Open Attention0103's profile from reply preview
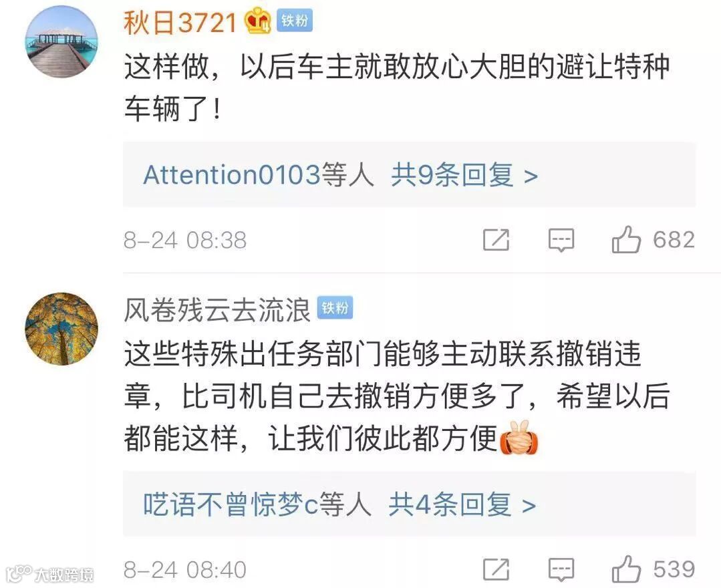721x588 pixels. coord(232,174)
